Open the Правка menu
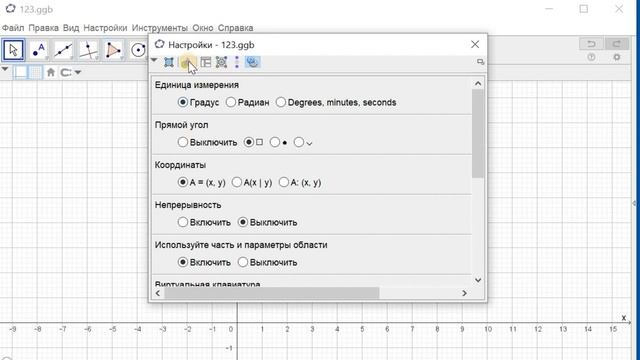The image size is (640, 360). [44, 28]
